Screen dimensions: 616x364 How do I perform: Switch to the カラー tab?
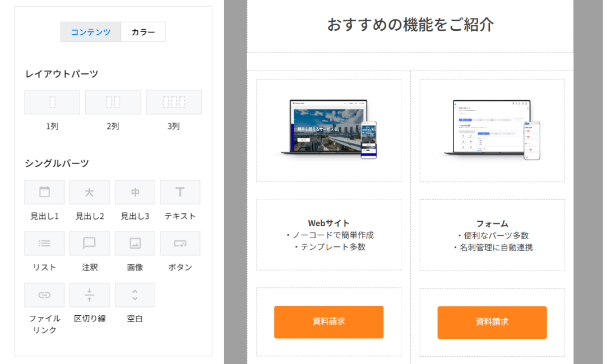(x=143, y=32)
